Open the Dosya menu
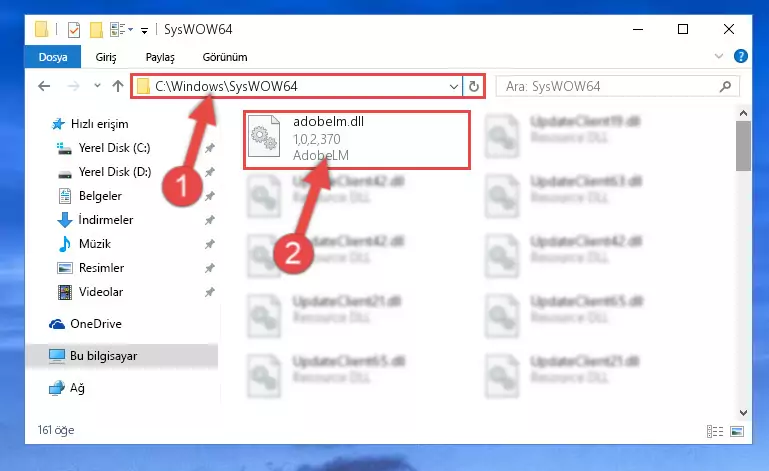The image size is (769, 471). pyautogui.click(x=53, y=57)
